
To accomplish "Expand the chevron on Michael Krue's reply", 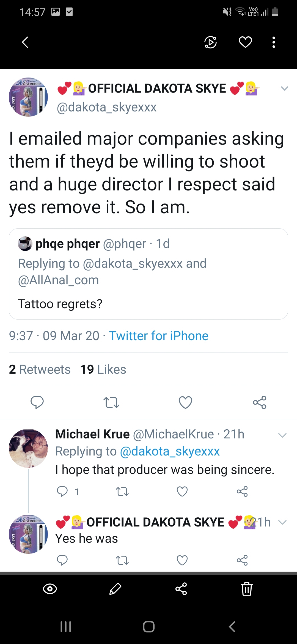I will point(282,435).
